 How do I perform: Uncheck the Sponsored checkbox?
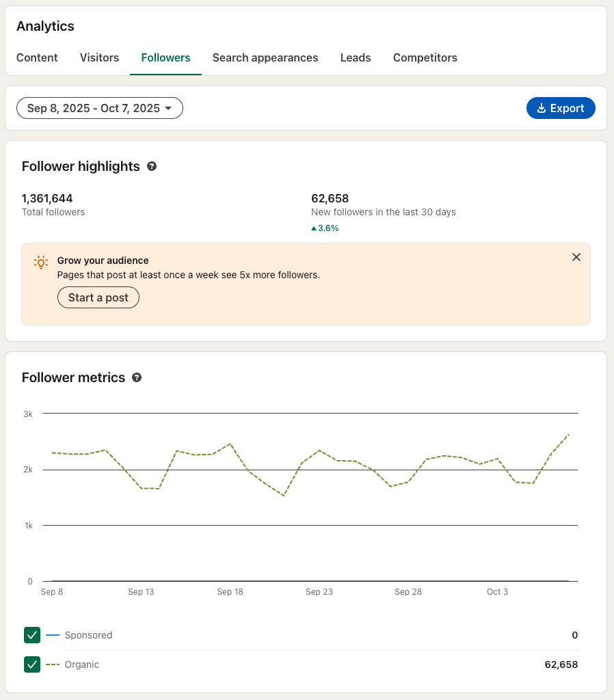(x=32, y=635)
